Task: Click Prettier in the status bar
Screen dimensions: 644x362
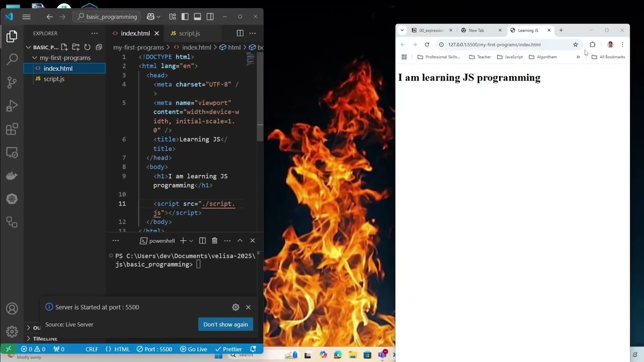Action: coord(228,349)
